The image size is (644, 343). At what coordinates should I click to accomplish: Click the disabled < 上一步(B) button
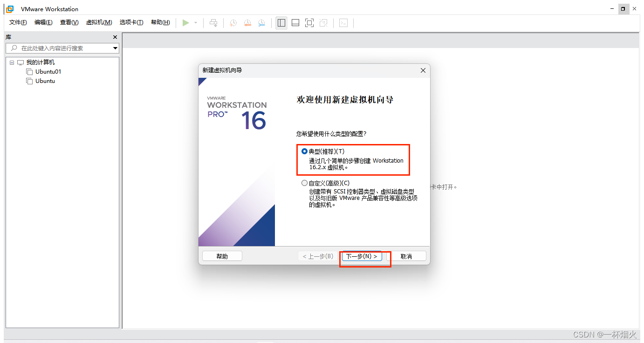coord(318,256)
